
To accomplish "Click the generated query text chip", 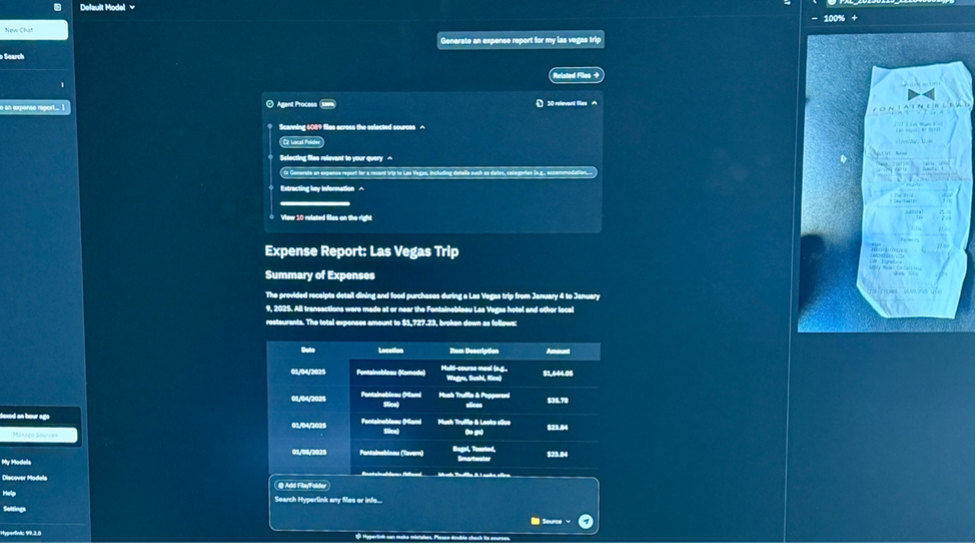I will (x=438, y=173).
